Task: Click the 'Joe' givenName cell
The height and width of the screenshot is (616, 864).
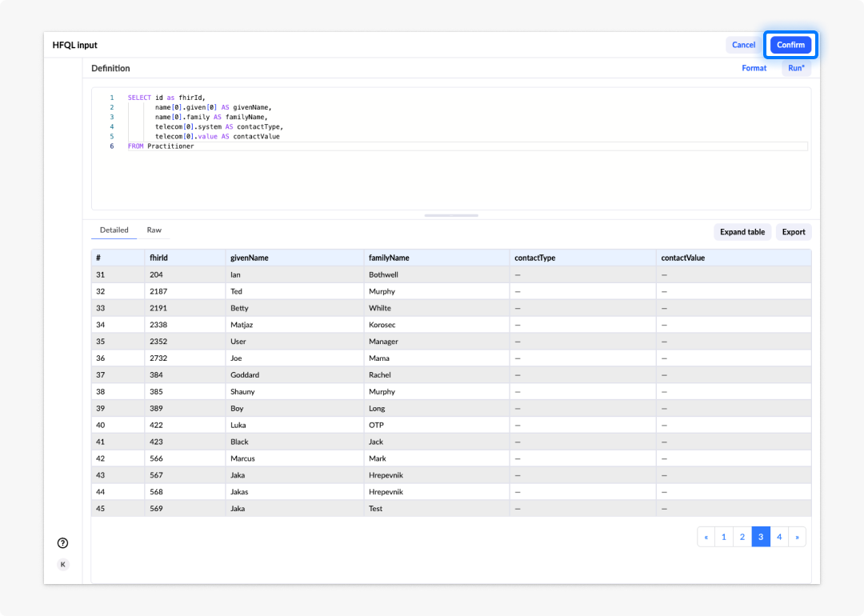Action: point(294,358)
